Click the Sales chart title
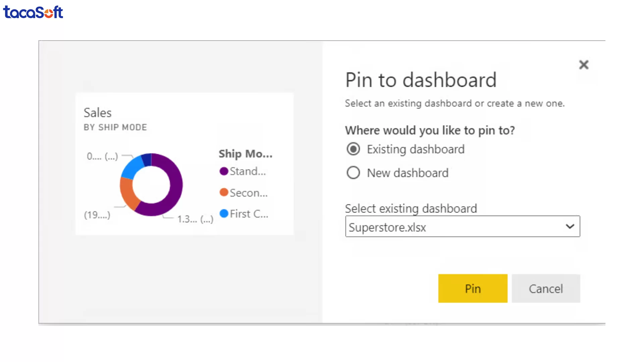 click(x=97, y=113)
